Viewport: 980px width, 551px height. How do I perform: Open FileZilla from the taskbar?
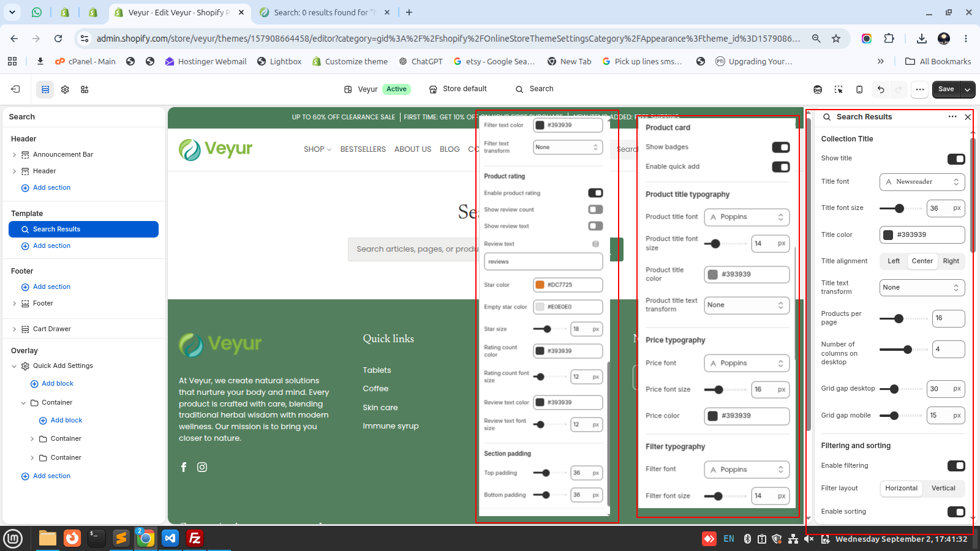coord(195,538)
